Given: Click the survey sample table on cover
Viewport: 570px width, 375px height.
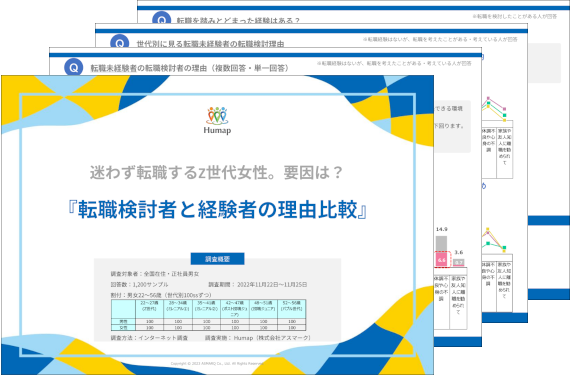Looking at the screenshot, I should click(208, 315).
